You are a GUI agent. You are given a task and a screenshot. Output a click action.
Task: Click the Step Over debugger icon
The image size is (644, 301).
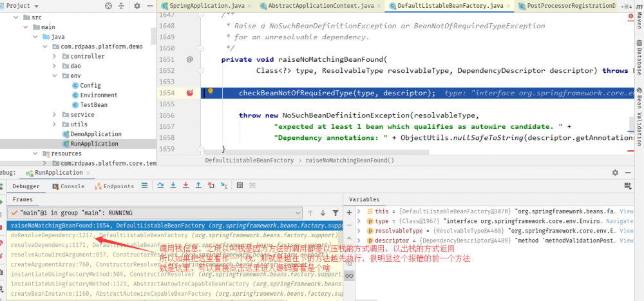162,186
